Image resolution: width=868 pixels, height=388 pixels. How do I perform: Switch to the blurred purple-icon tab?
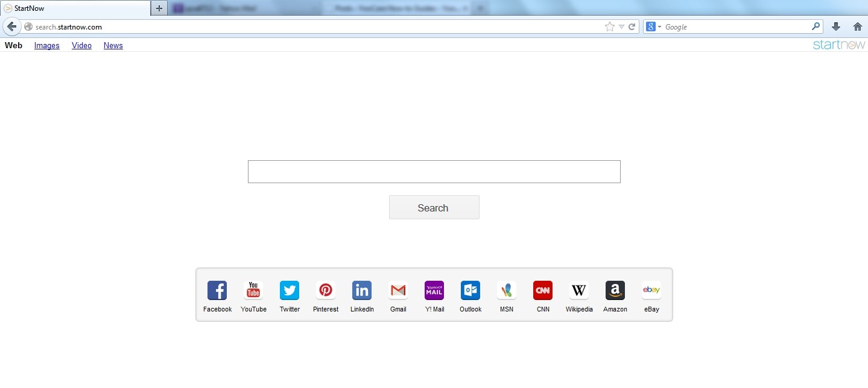(244, 8)
